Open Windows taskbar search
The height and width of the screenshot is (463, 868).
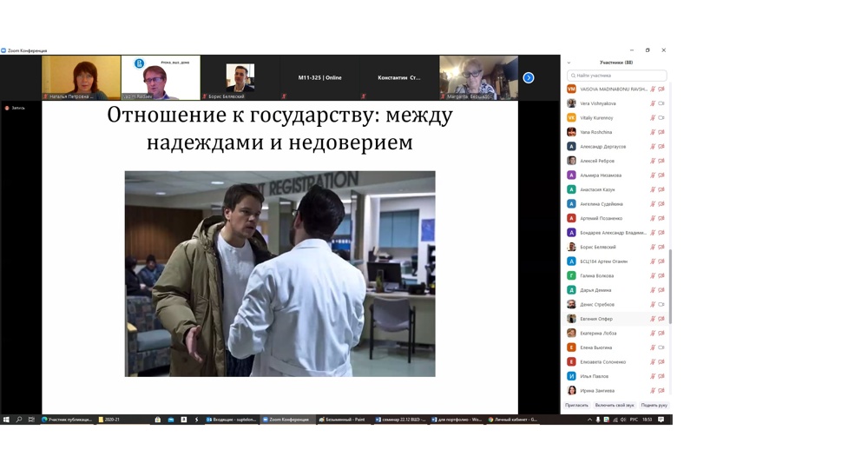(x=19, y=420)
